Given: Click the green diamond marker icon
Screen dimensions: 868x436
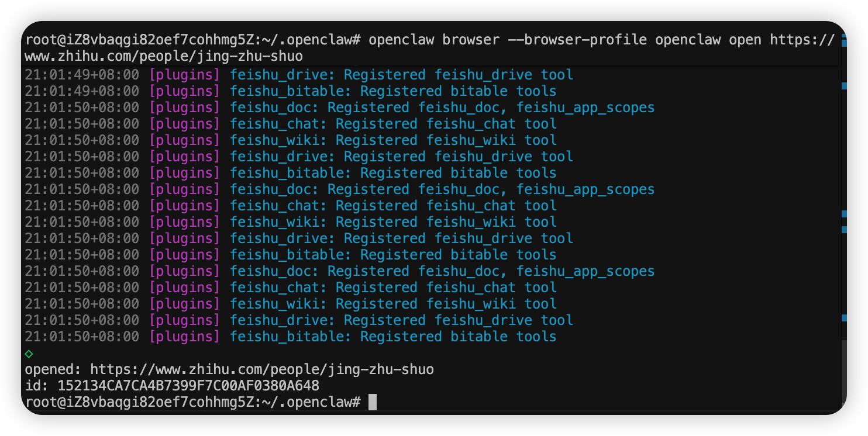Looking at the screenshot, I should click(29, 354).
